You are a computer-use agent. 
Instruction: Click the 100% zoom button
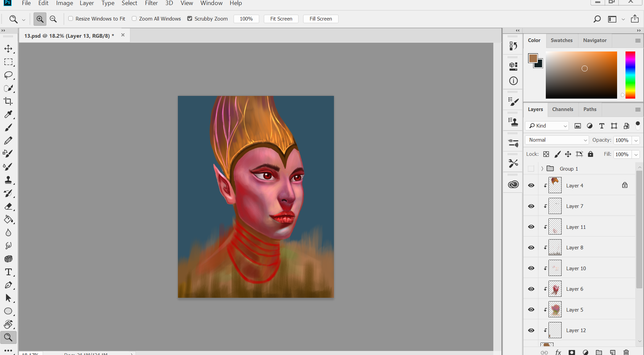point(246,19)
